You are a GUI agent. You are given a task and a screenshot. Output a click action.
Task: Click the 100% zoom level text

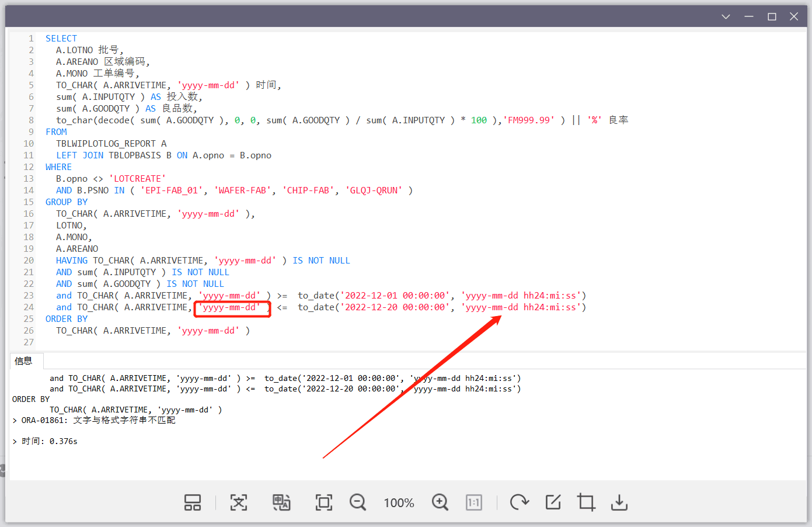pyautogui.click(x=399, y=503)
